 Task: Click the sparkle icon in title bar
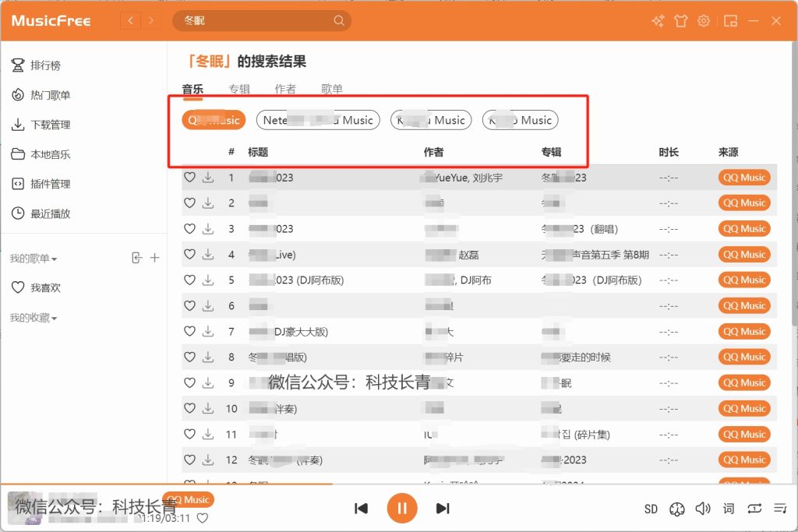click(x=658, y=21)
